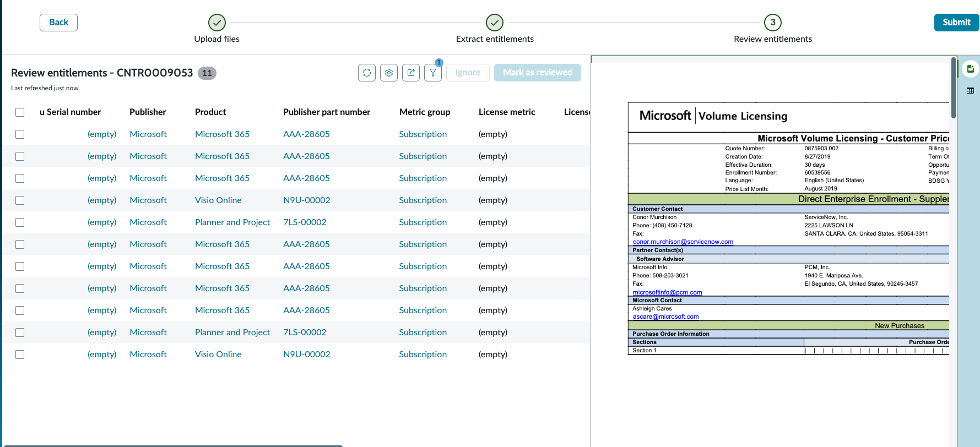This screenshot has width=980, height=447.
Task: Sort by the Publisher column header
Action: pyautogui.click(x=148, y=112)
